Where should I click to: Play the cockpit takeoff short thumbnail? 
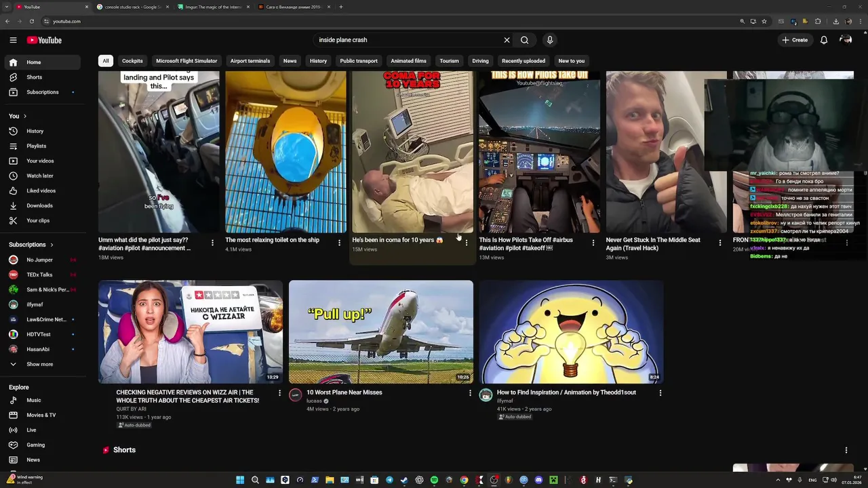pos(539,152)
